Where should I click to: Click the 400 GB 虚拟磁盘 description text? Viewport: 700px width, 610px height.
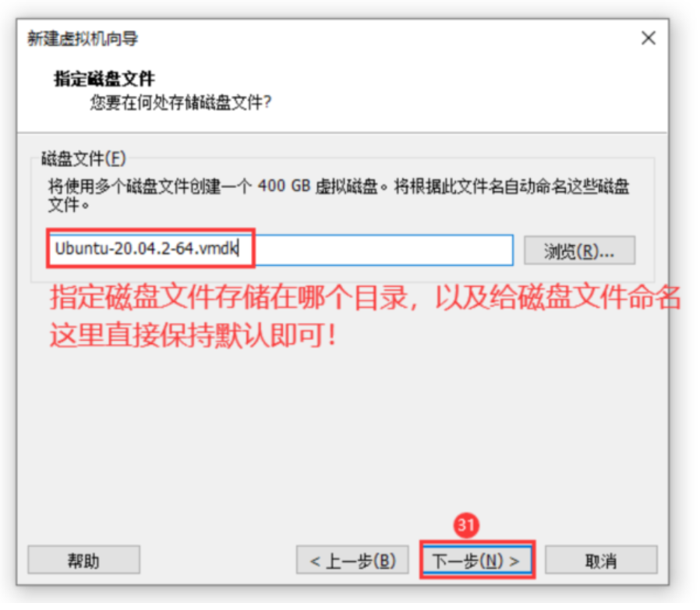pyautogui.click(x=318, y=186)
